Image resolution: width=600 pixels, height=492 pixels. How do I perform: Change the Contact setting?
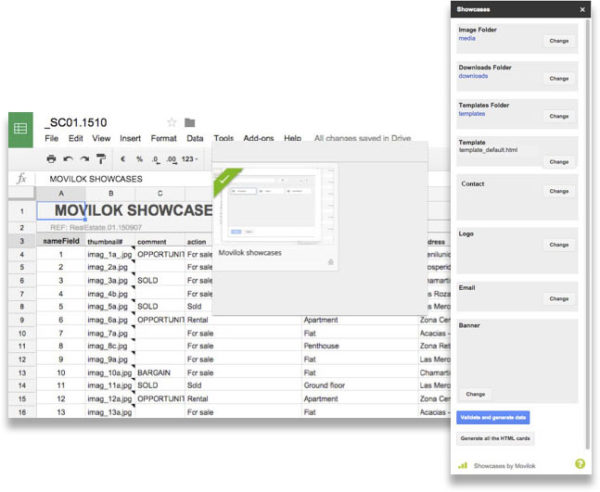559,191
